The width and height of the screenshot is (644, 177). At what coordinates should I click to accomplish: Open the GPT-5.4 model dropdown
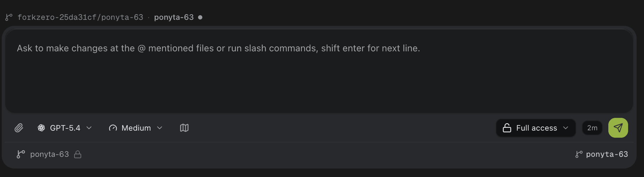click(65, 128)
